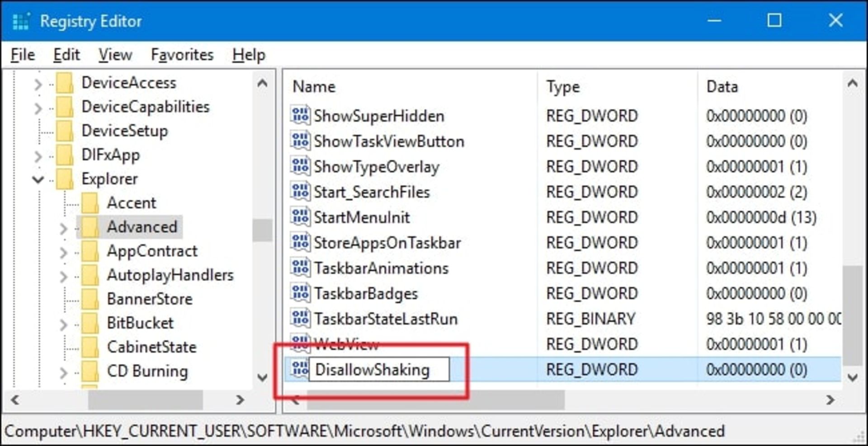This screenshot has height=446, width=868.
Task: Select the StoreAppsOnTaskbar value name
Action: tap(387, 243)
